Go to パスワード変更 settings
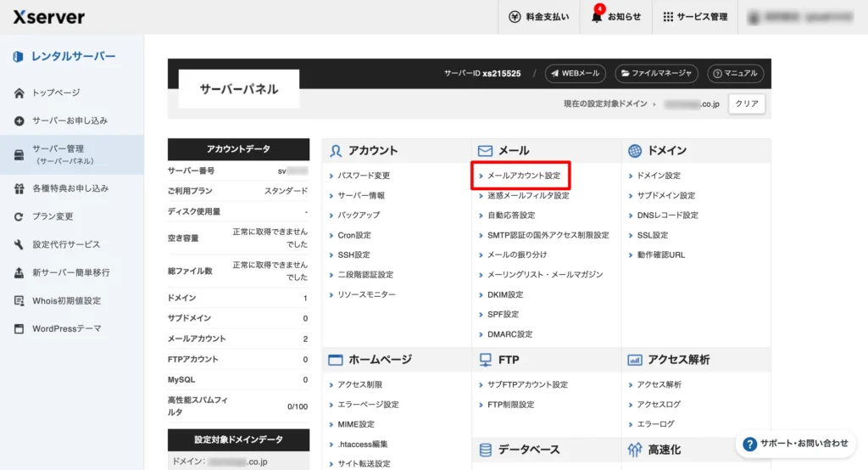 point(364,176)
